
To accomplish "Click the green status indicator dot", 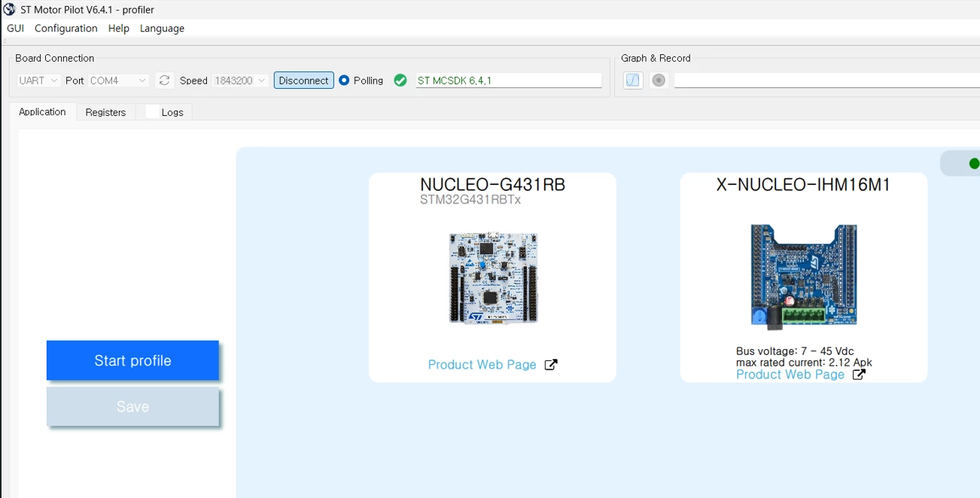I will [x=974, y=163].
